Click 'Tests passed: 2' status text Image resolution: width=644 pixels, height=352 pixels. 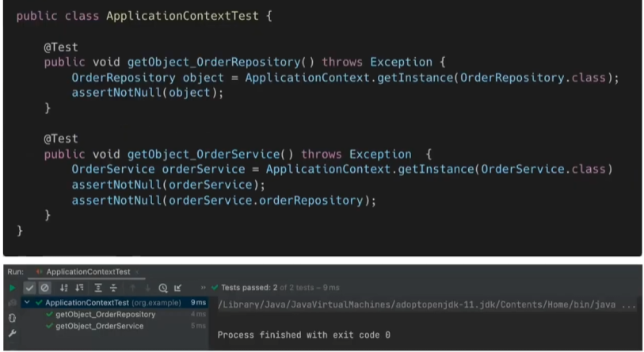point(250,288)
